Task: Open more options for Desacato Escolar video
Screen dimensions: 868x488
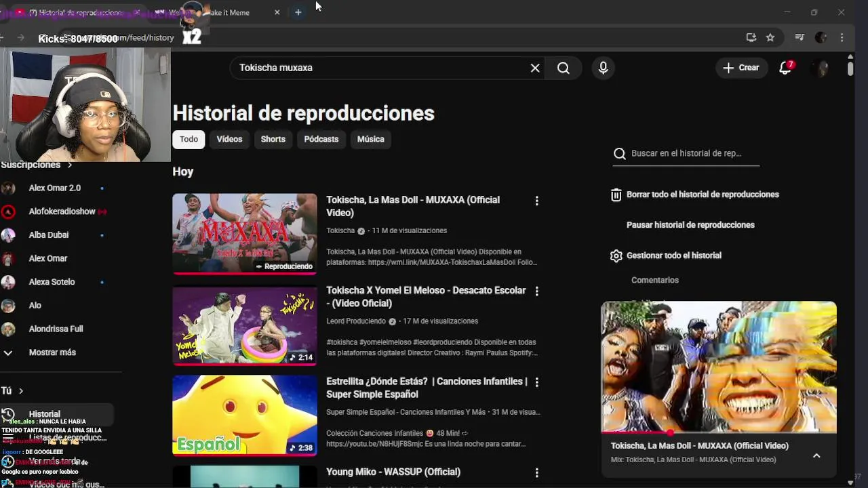Action: click(x=536, y=291)
